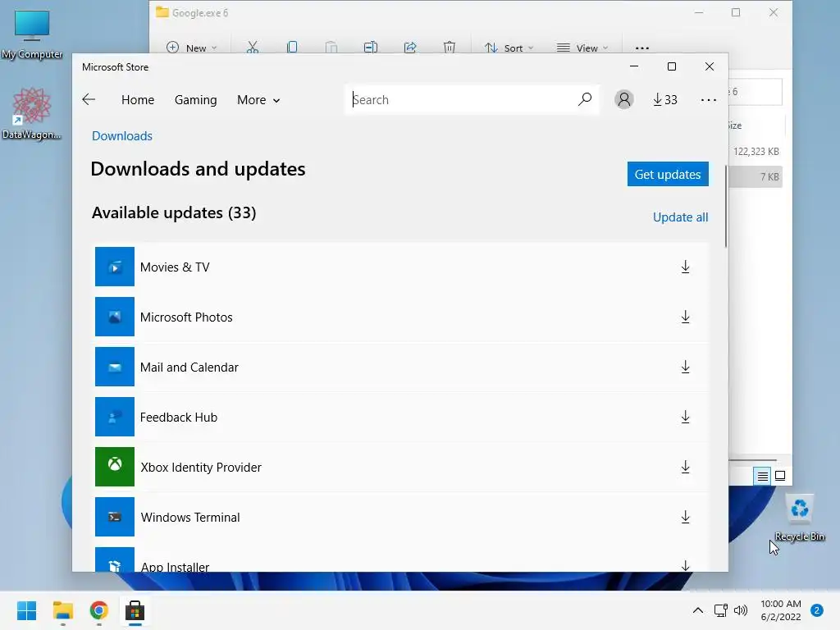
Task: Select the DataWagon desktop shortcut
Action: (32, 113)
